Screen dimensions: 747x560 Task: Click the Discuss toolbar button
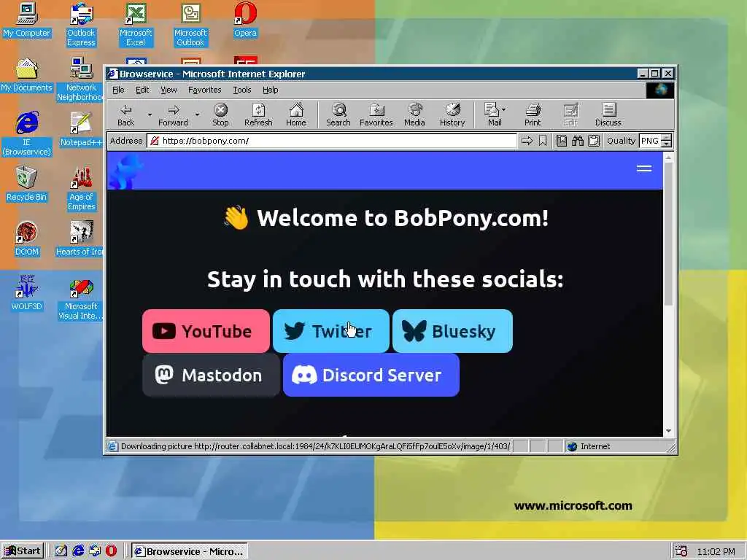(x=608, y=115)
